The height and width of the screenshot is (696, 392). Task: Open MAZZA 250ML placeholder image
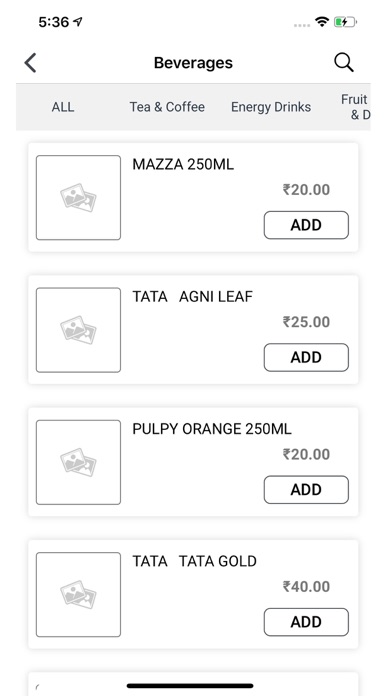tap(78, 198)
